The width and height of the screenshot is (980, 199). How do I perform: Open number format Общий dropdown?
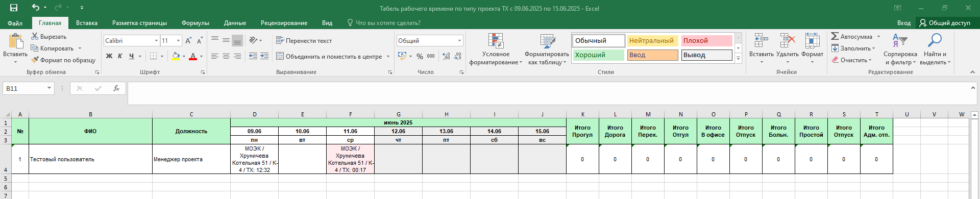click(x=459, y=40)
